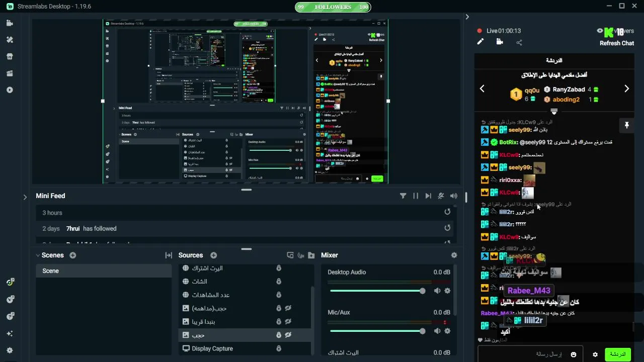Open the Themes icon in the left sidebar
Screen dimensions: 644x362
click(x=10, y=40)
